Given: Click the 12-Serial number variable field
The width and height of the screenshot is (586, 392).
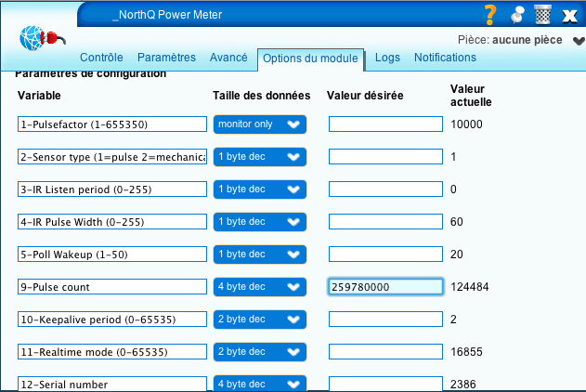Looking at the screenshot, I should [x=112, y=385].
